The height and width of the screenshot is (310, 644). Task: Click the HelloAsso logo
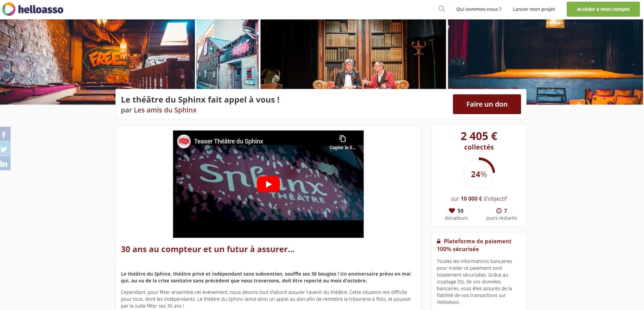click(x=33, y=9)
